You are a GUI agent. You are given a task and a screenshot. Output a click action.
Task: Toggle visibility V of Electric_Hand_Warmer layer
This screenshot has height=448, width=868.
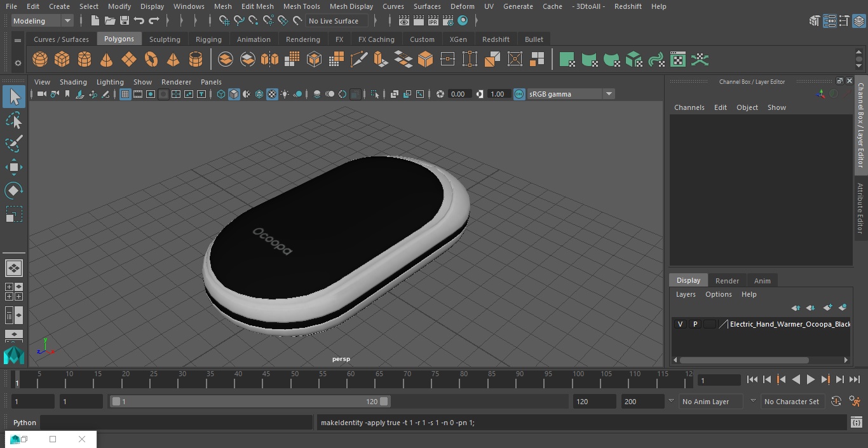click(680, 324)
